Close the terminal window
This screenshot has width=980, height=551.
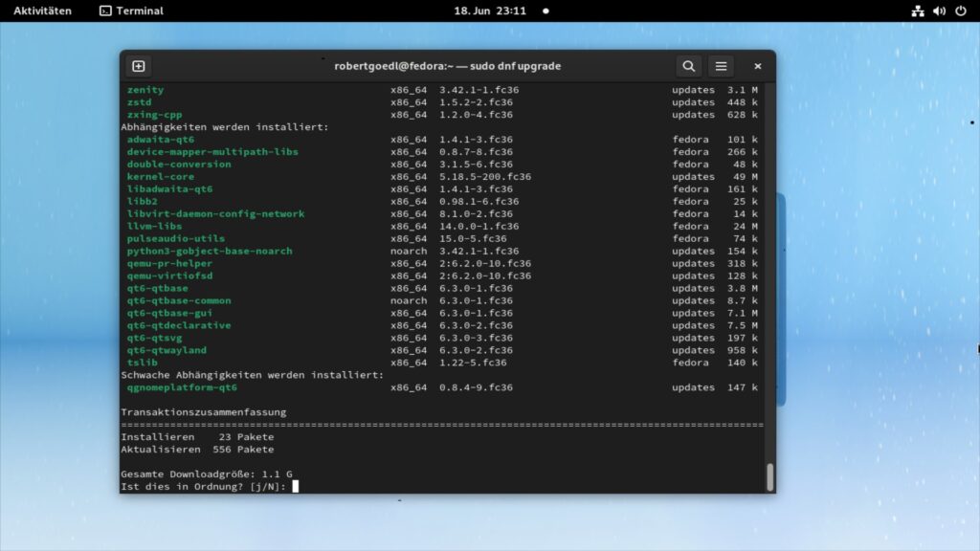[x=758, y=66]
